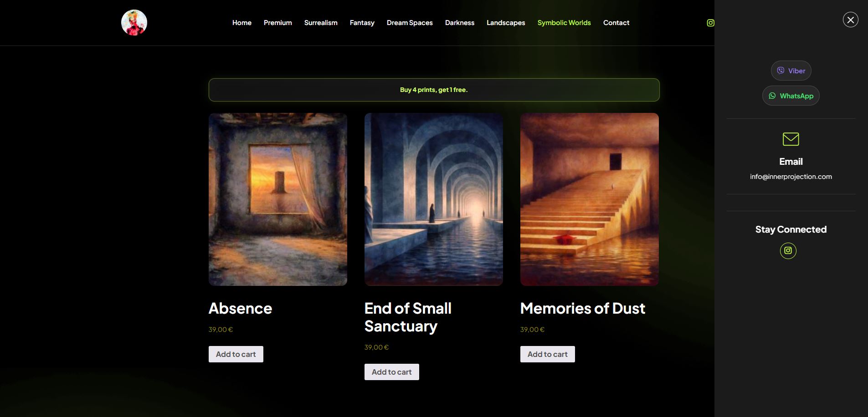Screen dimensions: 868x417
Task: Open Instagram icon under Stay Connected
Action: click(x=788, y=250)
